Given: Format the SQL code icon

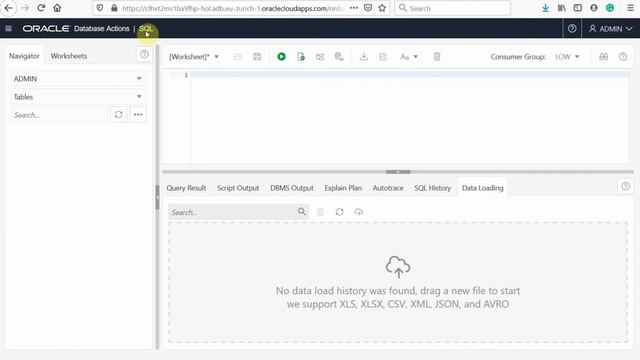Looking at the screenshot, I should [383, 57].
